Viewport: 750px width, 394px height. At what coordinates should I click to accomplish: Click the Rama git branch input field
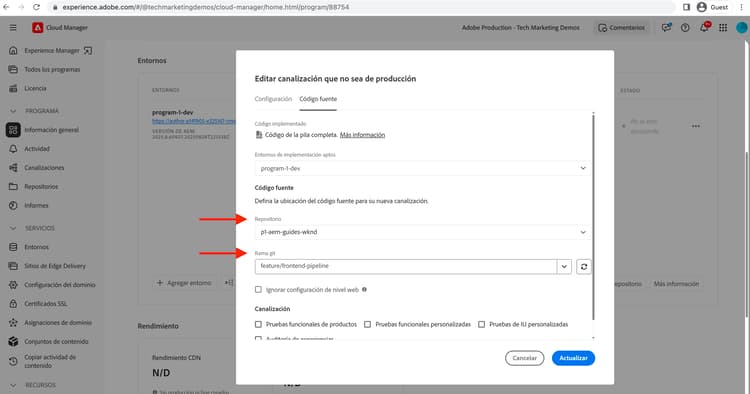point(406,266)
